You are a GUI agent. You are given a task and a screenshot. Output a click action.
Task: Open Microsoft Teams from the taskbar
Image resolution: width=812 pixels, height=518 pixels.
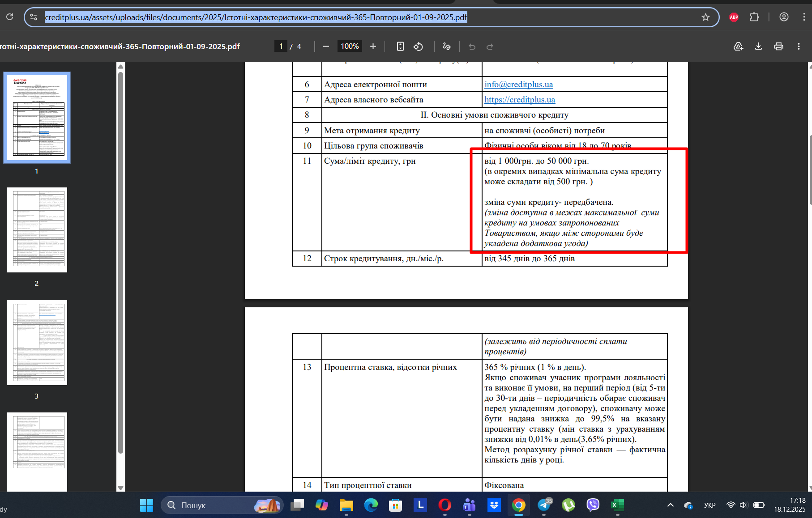(469, 505)
